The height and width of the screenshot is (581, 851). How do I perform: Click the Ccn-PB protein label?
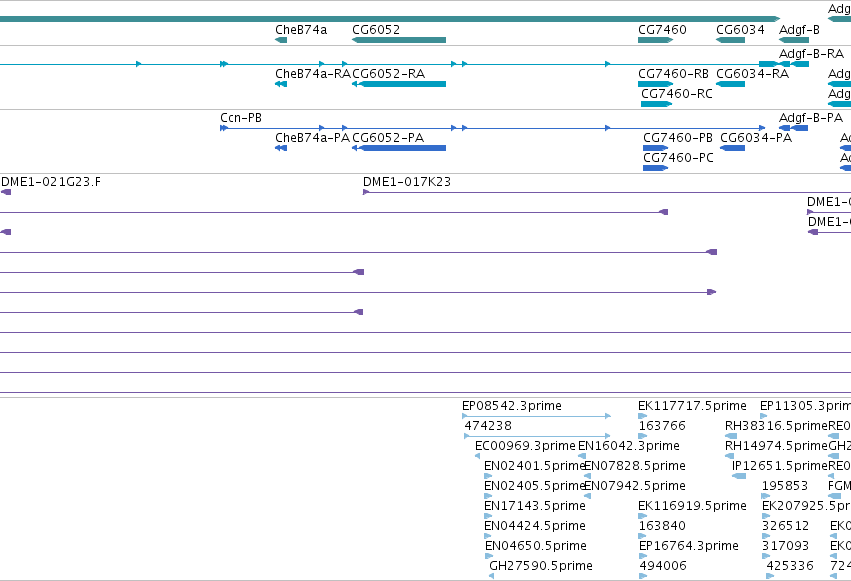click(x=241, y=118)
